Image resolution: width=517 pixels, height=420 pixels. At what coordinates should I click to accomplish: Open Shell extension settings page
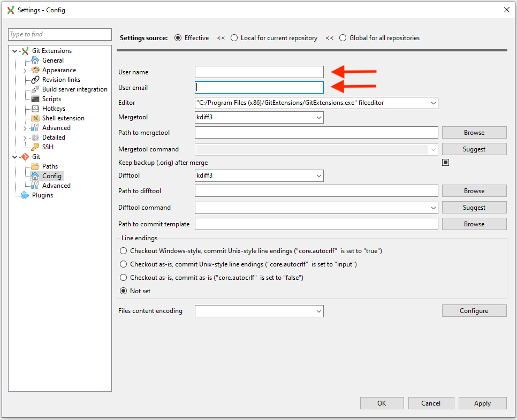tap(63, 118)
